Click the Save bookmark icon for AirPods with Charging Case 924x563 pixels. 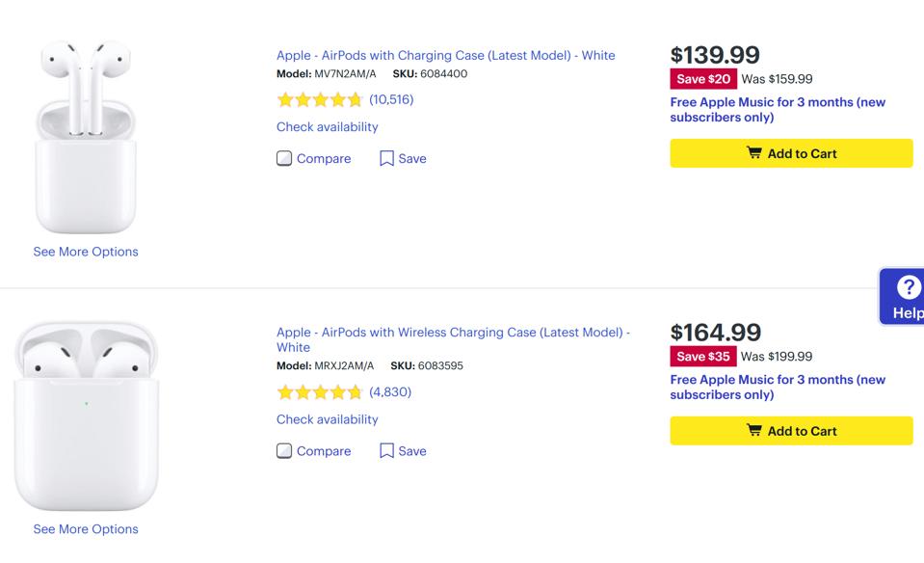(387, 158)
